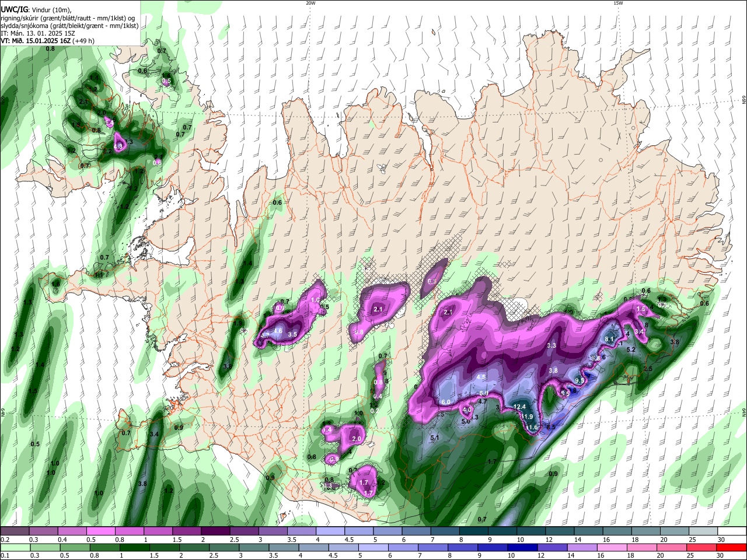Click the pink 16–18 rain legend swatch
This screenshot has height=560, width=747.
point(611,547)
